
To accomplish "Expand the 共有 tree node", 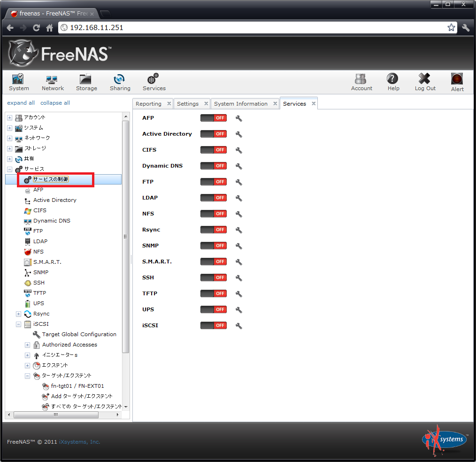I will click(10, 159).
